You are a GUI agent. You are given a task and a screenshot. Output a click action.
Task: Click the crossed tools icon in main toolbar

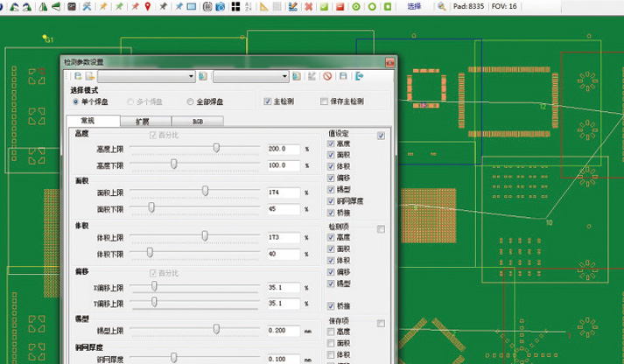point(86,6)
